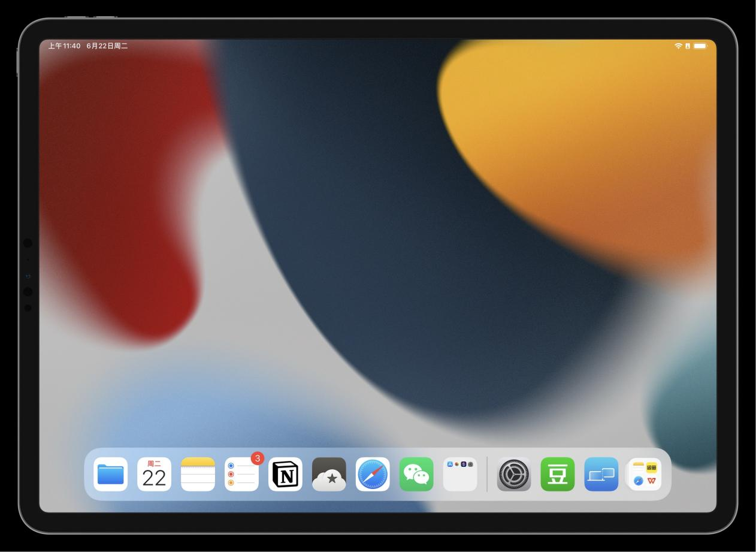Tap the orientation lock status icon
Screen dimensions: 756x552
(x=688, y=46)
